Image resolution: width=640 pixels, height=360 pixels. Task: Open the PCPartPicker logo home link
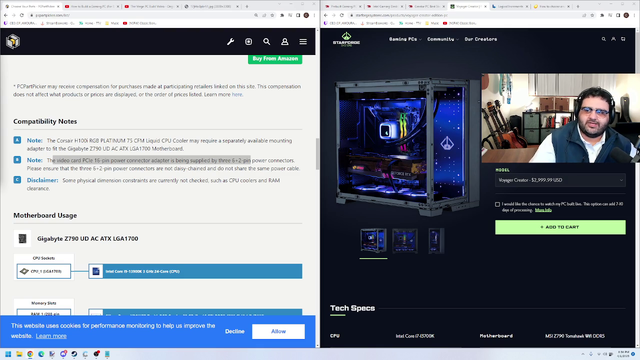13,42
